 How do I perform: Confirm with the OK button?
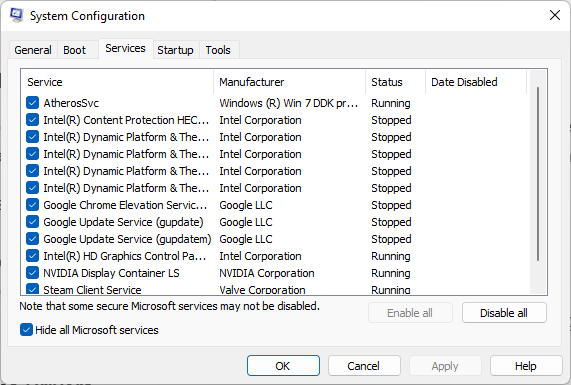tap(283, 366)
